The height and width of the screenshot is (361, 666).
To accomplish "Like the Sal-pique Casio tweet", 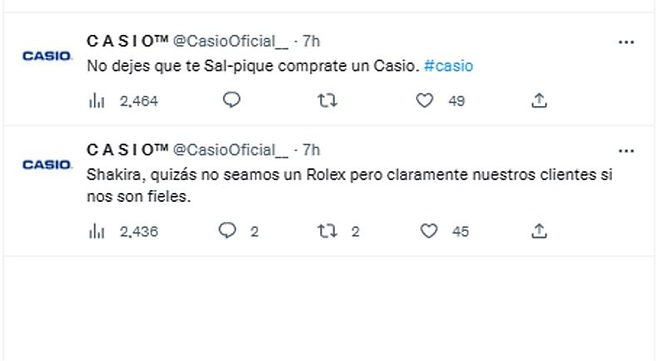I will click(x=424, y=101).
